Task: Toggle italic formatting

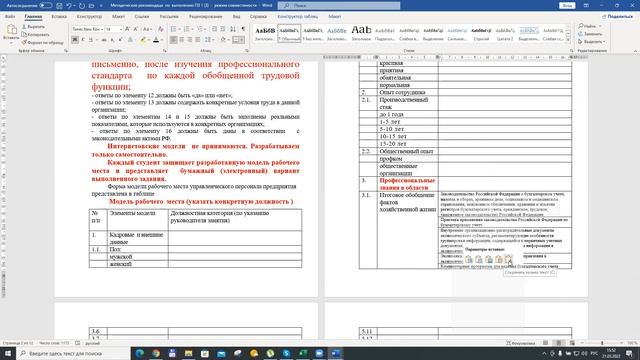Action: [83, 40]
